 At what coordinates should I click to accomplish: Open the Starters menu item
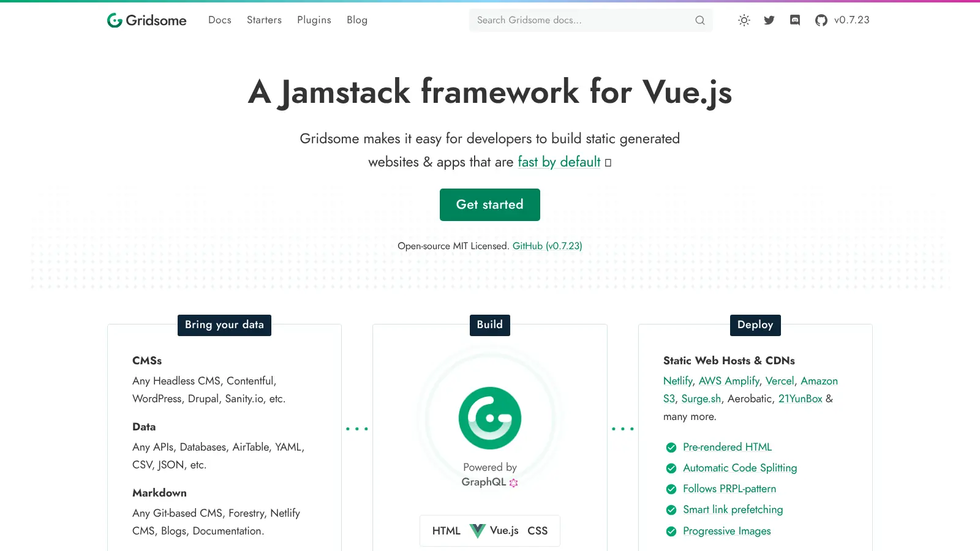coord(265,20)
